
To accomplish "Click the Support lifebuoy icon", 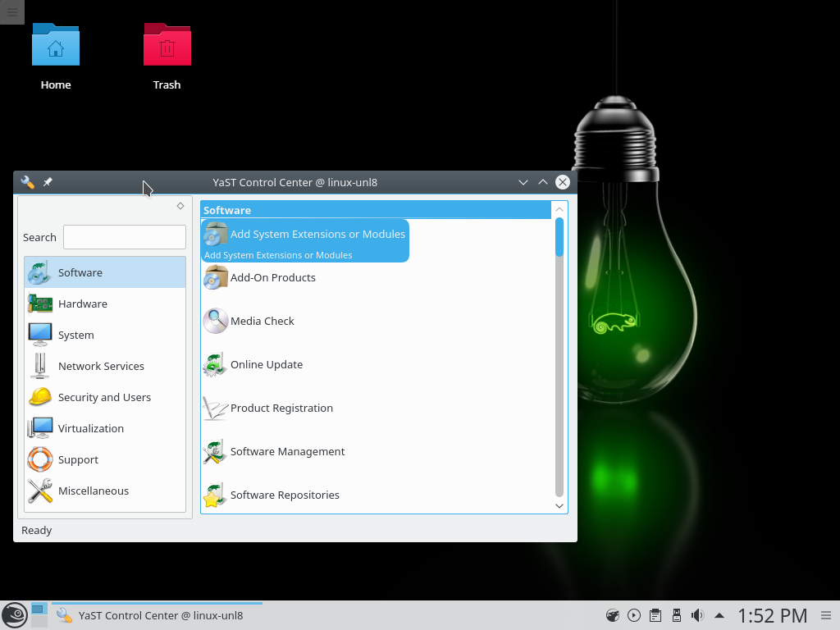I will pyautogui.click(x=39, y=459).
